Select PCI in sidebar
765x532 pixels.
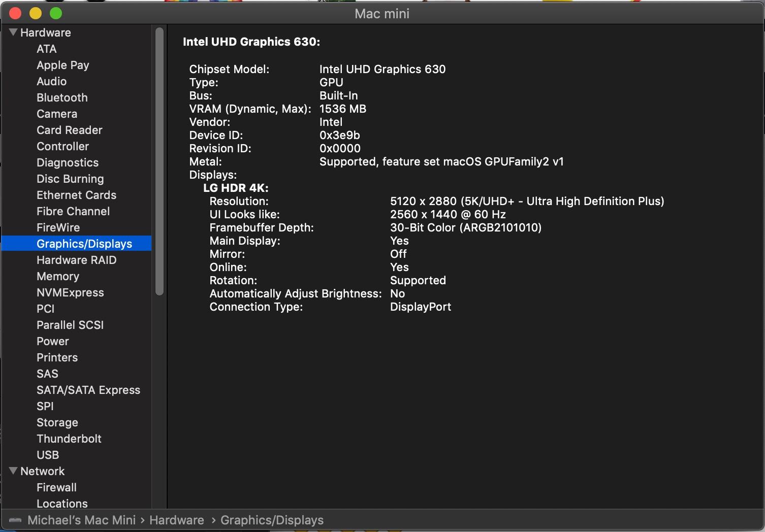pyautogui.click(x=45, y=309)
